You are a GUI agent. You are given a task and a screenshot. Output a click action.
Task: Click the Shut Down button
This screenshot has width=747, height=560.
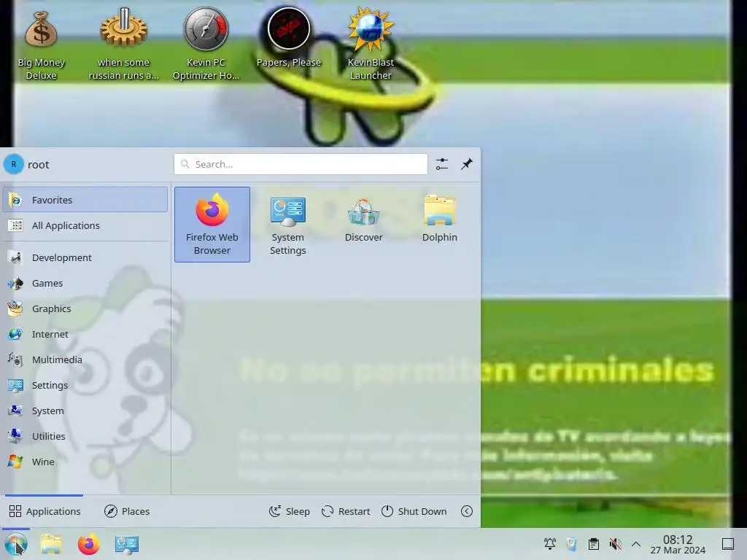[x=414, y=511]
